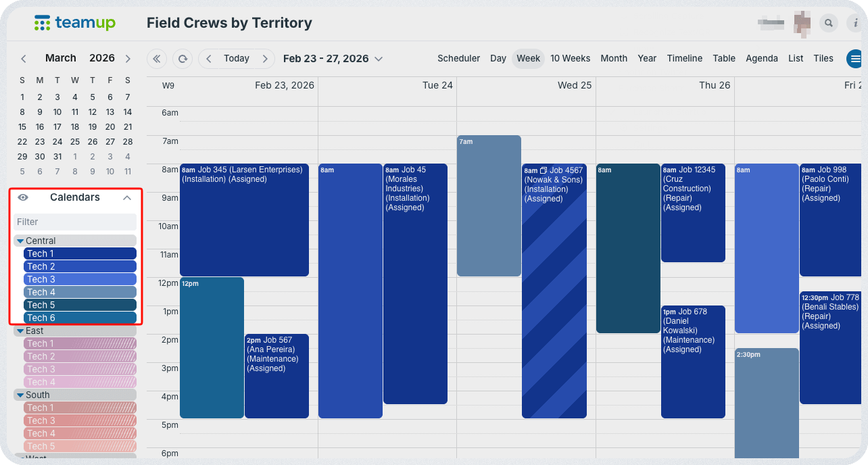The image size is (868, 465).
Task: Show previous month in mini calendar
Action: coord(24,59)
